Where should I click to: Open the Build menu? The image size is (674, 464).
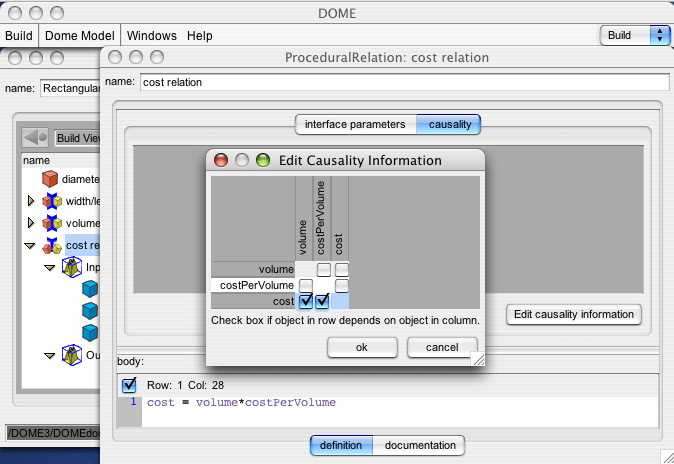point(19,36)
